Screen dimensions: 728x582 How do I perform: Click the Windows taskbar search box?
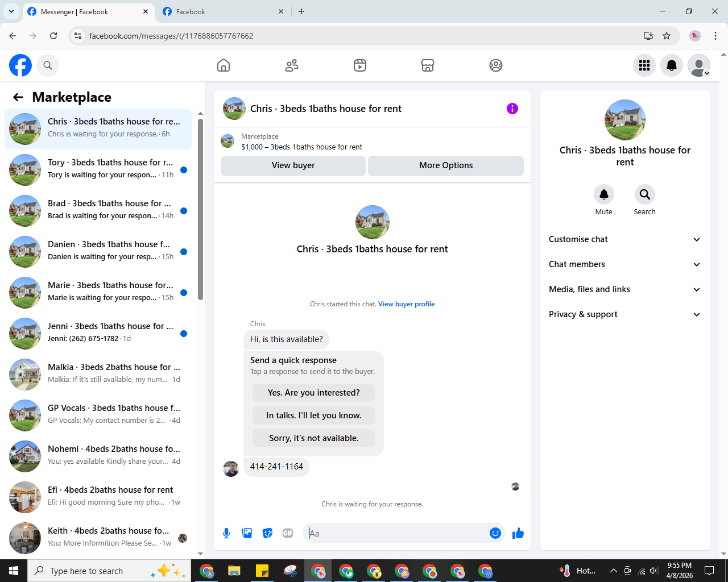click(109, 571)
